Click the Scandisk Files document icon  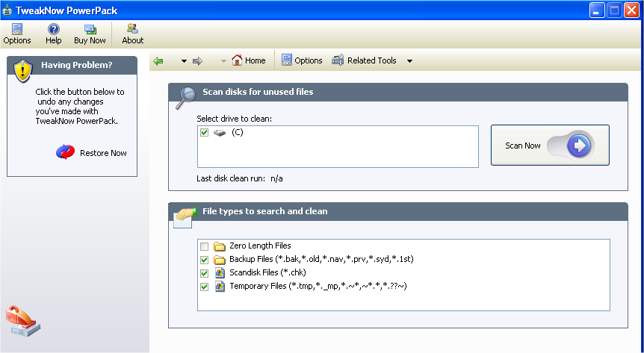220,273
